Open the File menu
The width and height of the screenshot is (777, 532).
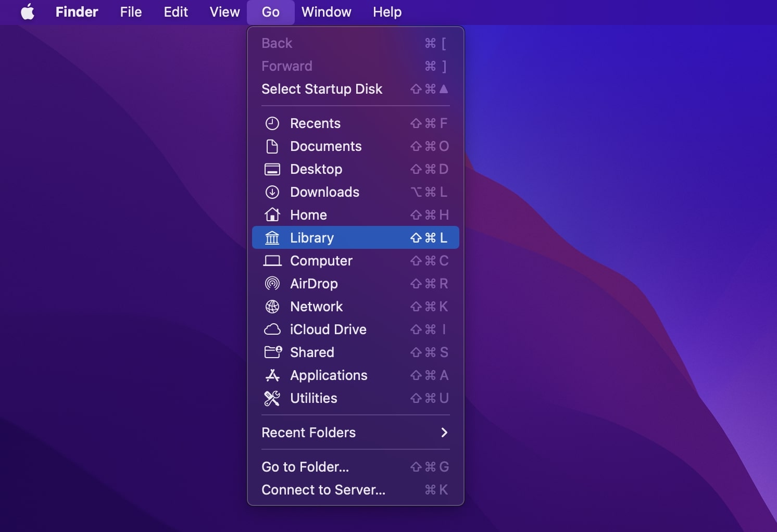tap(131, 12)
